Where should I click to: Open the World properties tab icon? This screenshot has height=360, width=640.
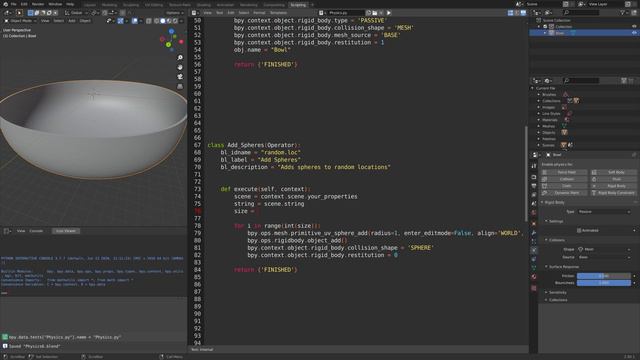pos(534,213)
